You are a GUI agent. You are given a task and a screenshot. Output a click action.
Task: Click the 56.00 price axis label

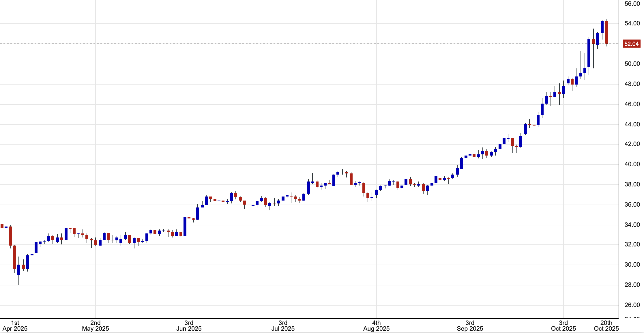point(632,4)
